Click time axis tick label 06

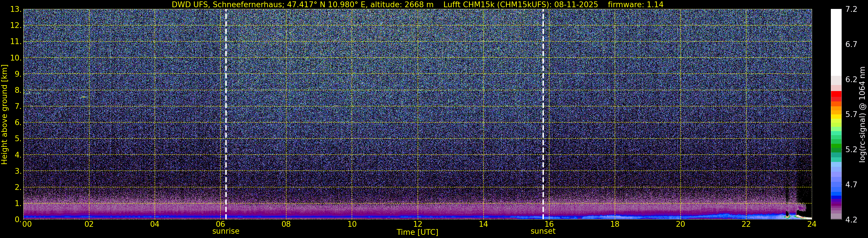pyautogui.click(x=220, y=224)
